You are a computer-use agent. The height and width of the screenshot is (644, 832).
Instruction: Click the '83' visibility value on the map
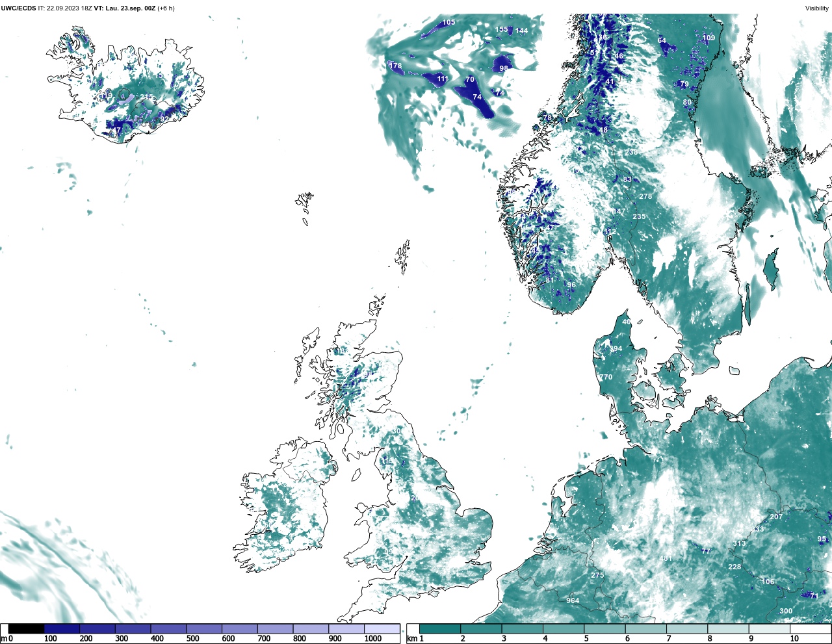[x=627, y=179]
